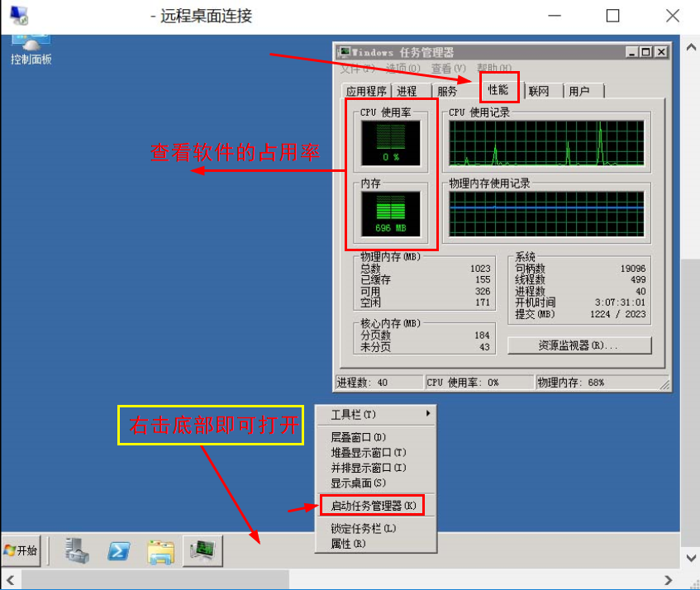Select 启动任务管理器(K) from context menu

[373, 505]
